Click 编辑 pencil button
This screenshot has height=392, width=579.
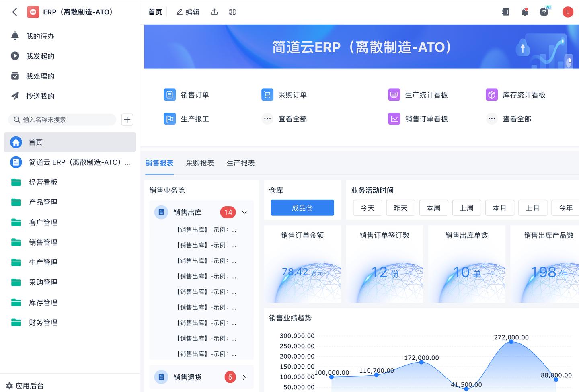click(x=188, y=12)
